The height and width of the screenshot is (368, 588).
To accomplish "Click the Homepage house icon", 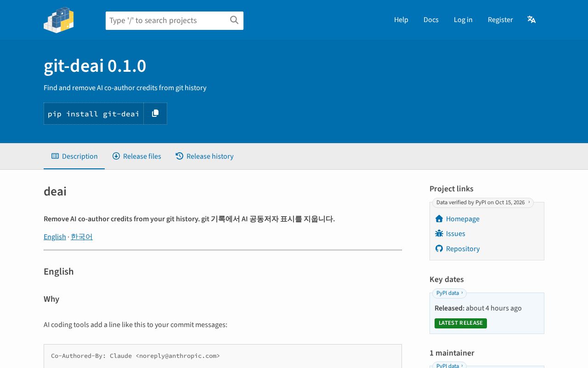I will [439, 218].
